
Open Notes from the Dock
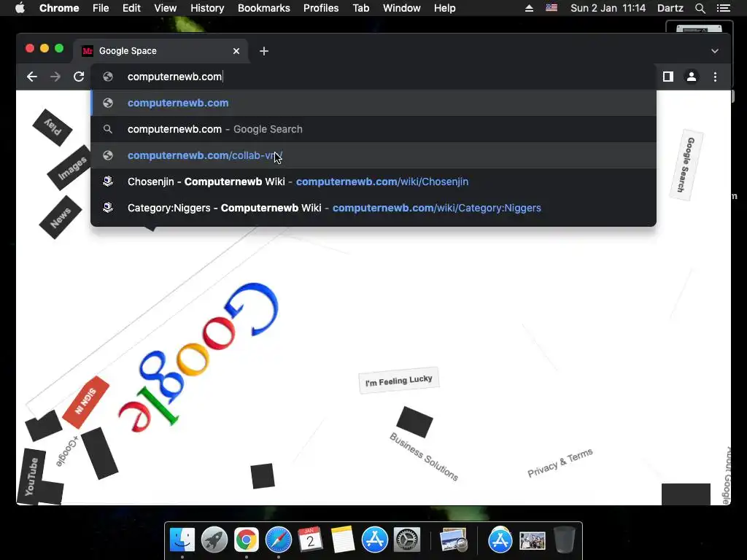click(x=343, y=540)
